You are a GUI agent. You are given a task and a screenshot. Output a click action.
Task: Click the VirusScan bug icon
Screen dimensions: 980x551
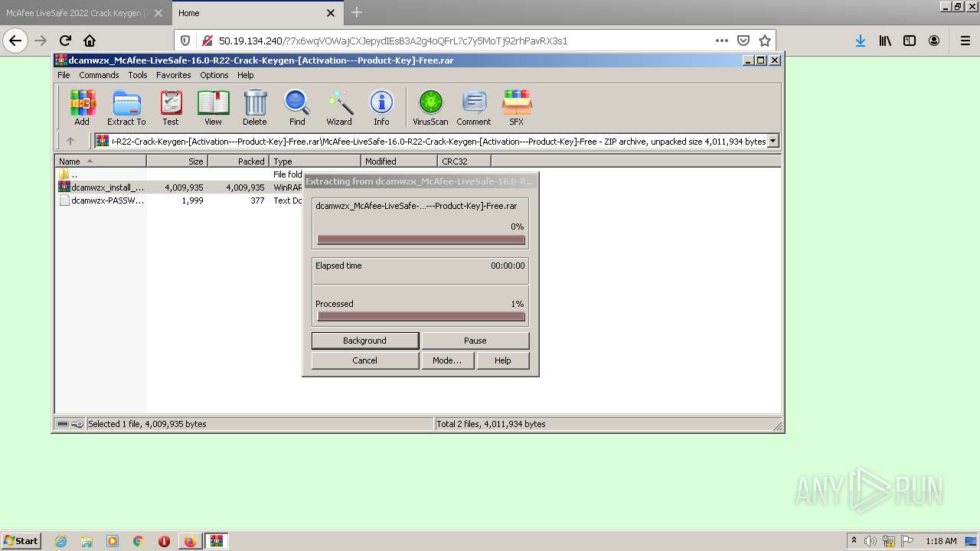[x=430, y=107]
